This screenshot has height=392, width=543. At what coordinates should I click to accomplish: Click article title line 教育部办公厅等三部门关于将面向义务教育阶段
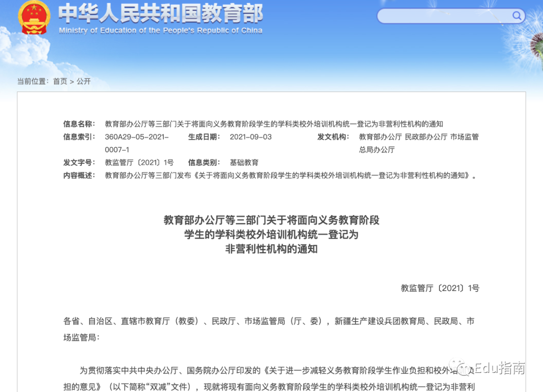pyautogui.click(x=271, y=220)
